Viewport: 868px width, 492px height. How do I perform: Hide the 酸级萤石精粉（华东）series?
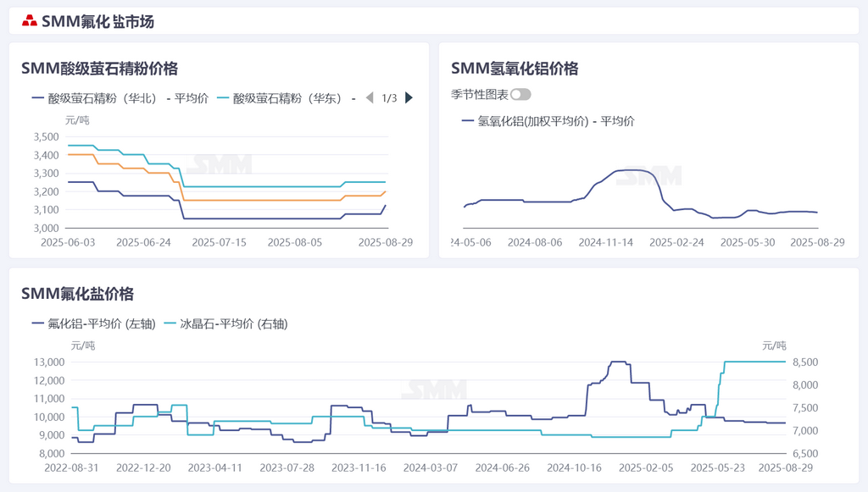tap(287, 98)
